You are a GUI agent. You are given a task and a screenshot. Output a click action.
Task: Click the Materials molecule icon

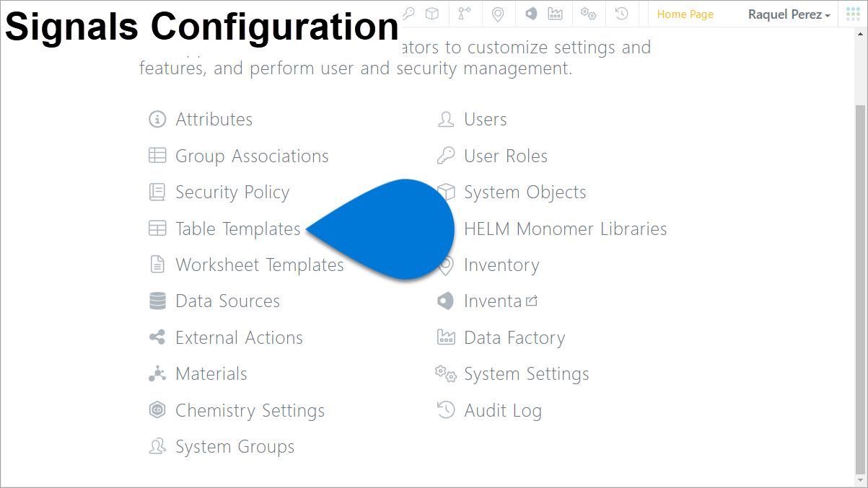(157, 373)
